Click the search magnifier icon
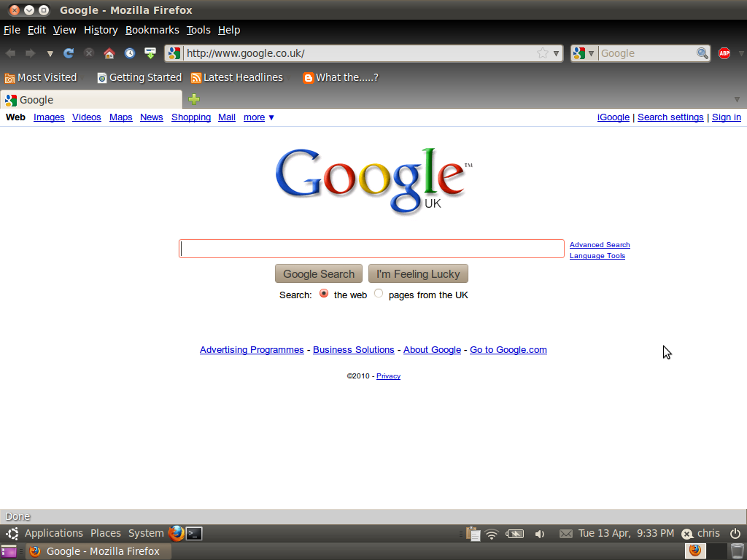The width and height of the screenshot is (747, 560). click(x=703, y=53)
